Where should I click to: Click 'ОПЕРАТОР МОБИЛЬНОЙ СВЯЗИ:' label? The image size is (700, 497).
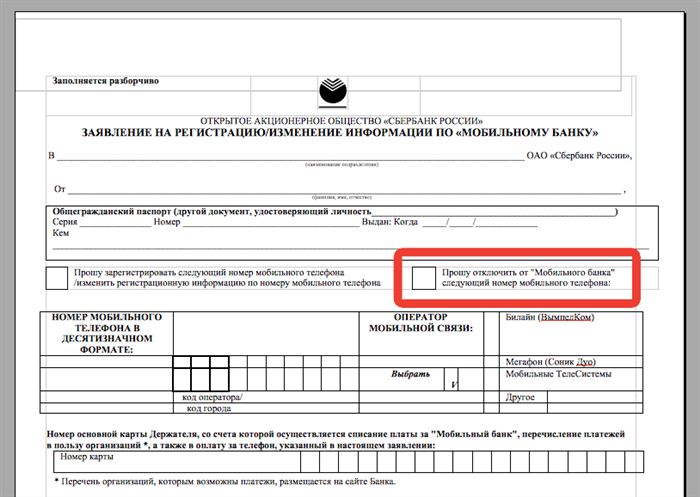(x=421, y=322)
